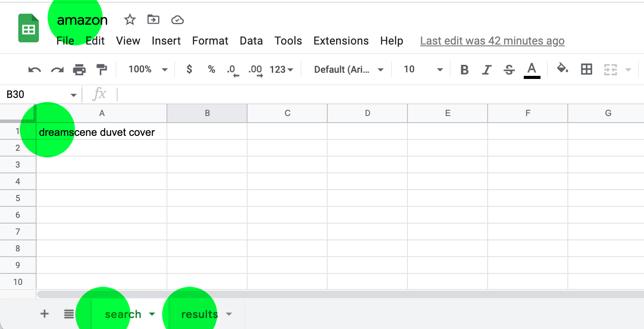This screenshot has width=644, height=329.
Task: Switch to the results sheet tab
Action: tap(199, 314)
